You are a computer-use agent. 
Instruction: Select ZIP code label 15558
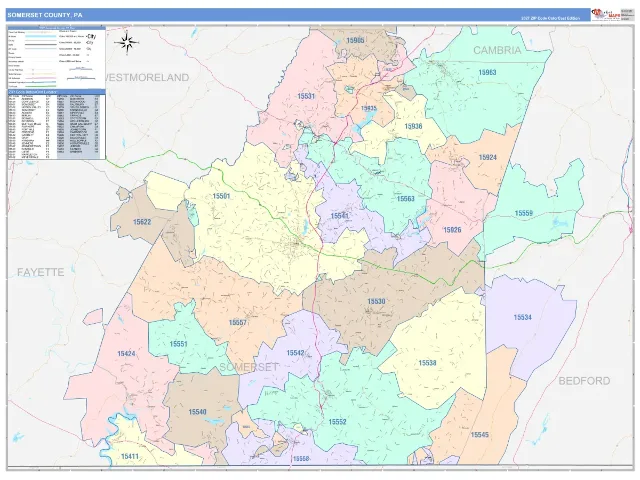301,459
